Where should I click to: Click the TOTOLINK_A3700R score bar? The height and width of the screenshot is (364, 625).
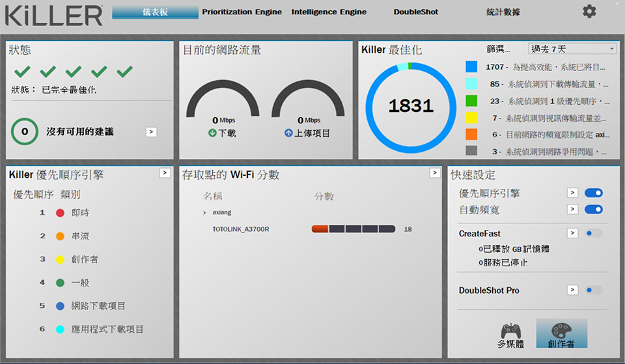pos(353,229)
